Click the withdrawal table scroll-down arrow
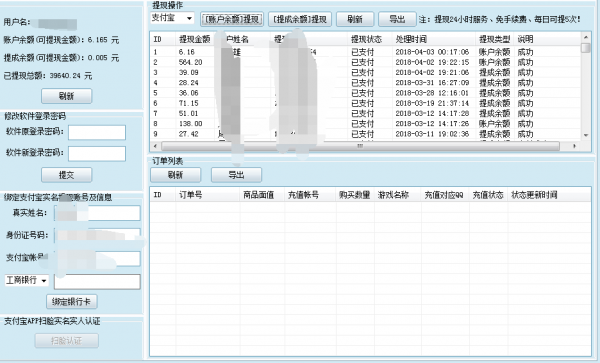Viewport: 600px width, 363px height. [585, 135]
